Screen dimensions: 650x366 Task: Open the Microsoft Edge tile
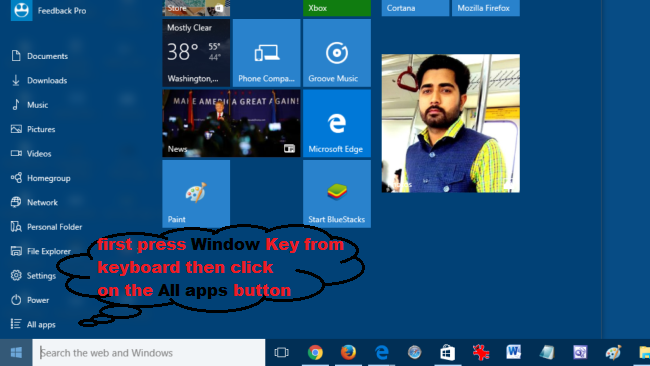click(337, 123)
